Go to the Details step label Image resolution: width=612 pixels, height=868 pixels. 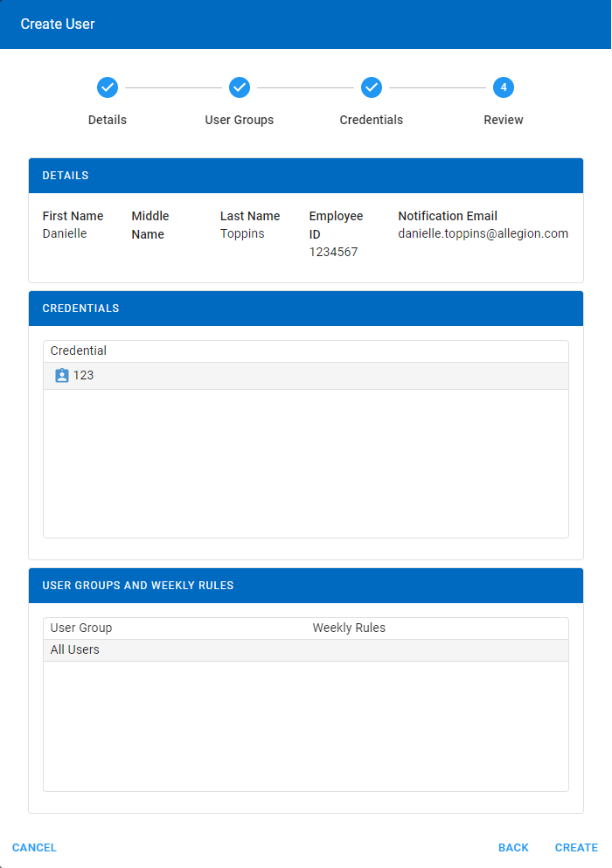(x=108, y=120)
